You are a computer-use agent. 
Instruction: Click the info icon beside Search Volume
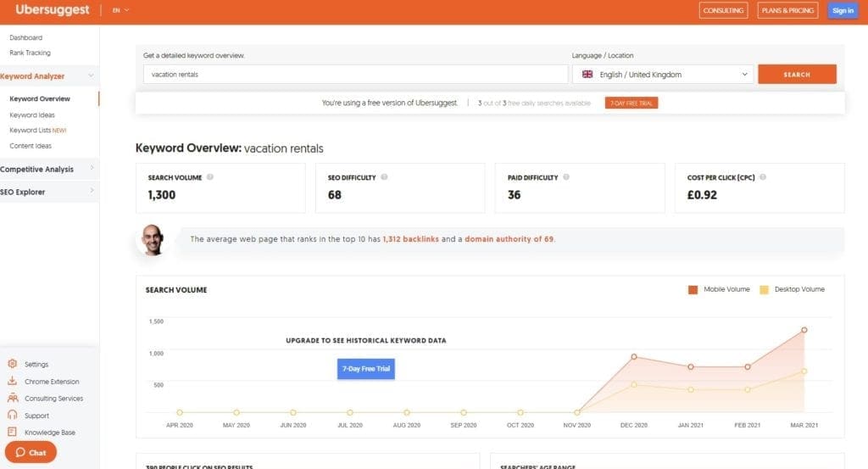click(x=210, y=177)
